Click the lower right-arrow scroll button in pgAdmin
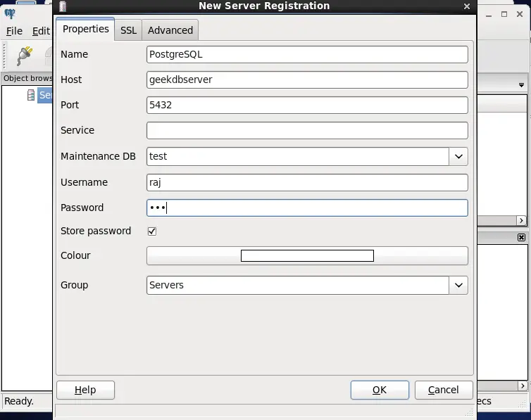The image size is (531, 420). 522,386
